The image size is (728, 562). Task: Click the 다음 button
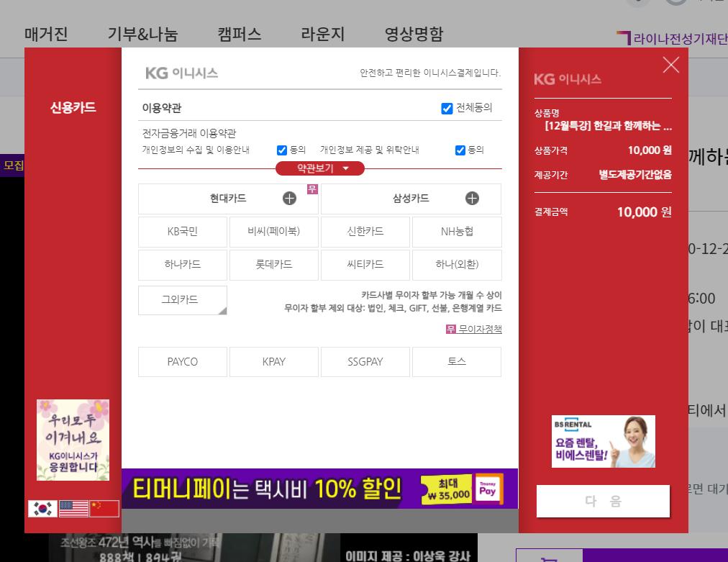pyautogui.click(x=603, y=501)
